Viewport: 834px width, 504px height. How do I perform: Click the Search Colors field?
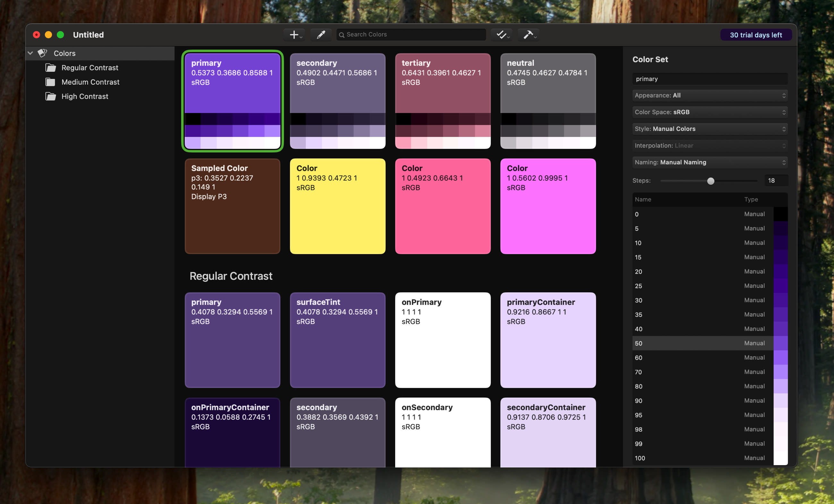click(x=411, y=35)
